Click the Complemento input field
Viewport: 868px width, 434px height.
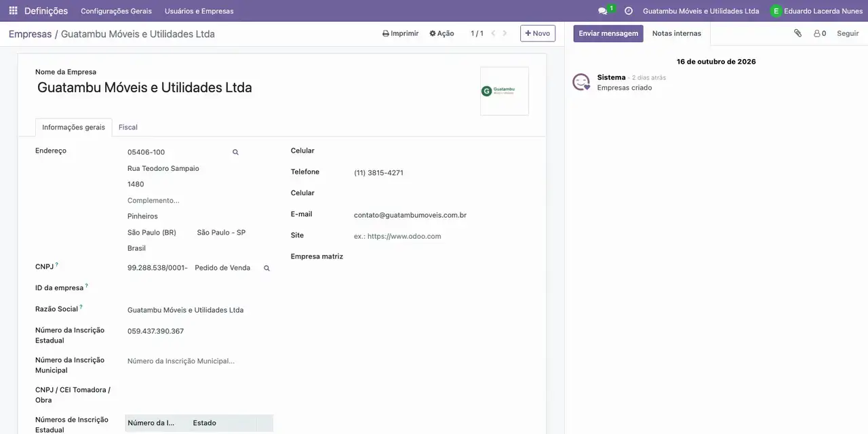click(x=199, y=201)
